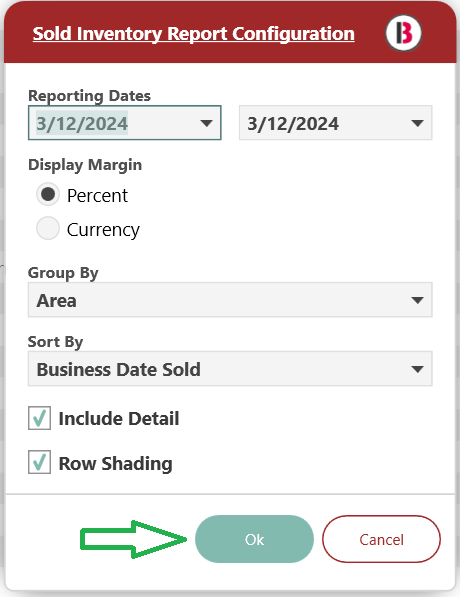The image size is (460, 597).
Task: Click the Percent option label
Action: pyautogui.click(x=97, y=196)
